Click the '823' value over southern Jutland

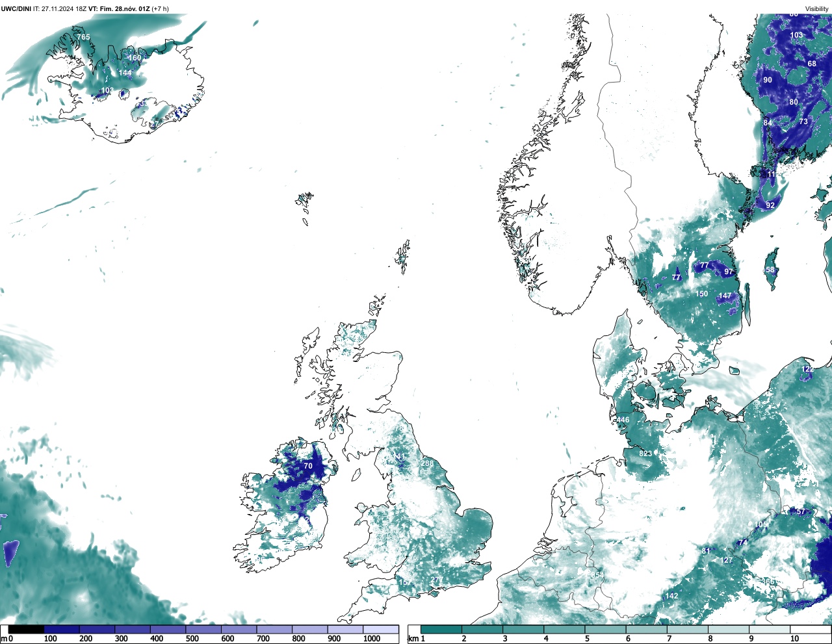[645, 454]
